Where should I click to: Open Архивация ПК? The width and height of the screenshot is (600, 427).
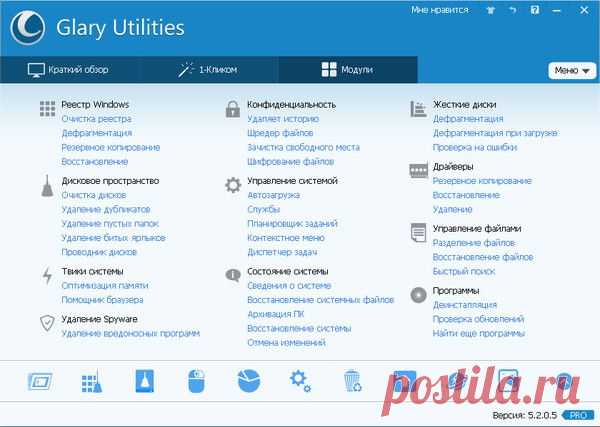(x=276, y=314)
